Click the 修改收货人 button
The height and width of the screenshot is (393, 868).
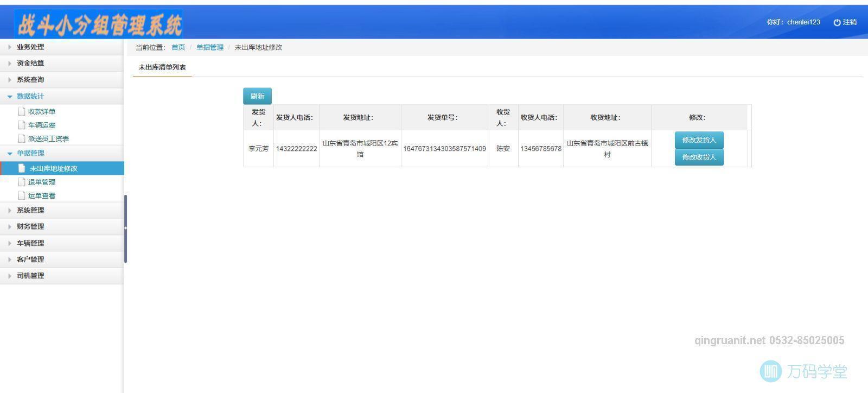pos(699,157)
